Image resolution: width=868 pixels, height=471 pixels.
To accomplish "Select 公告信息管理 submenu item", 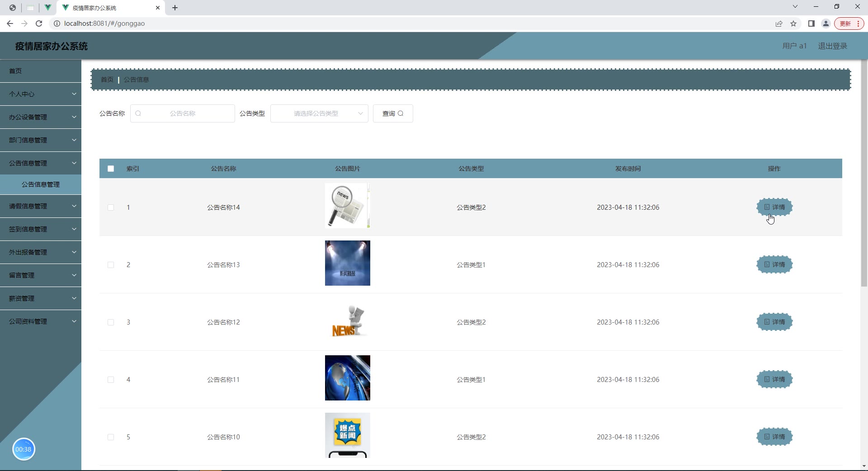I will click(x=41, y=184).
